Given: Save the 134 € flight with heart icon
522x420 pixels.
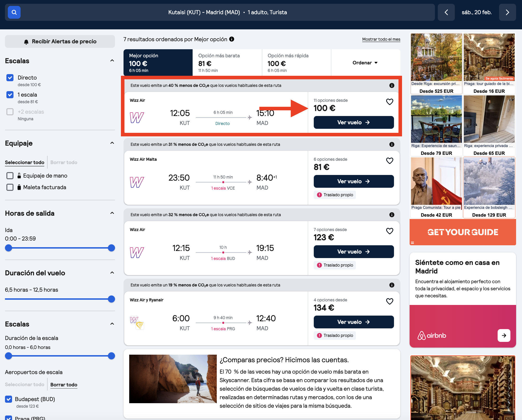Looking at the screenshot, I should [389, 301].
